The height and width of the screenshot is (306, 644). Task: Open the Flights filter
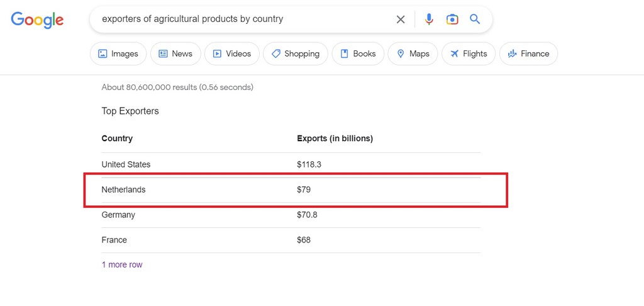[x=469, y=54]
